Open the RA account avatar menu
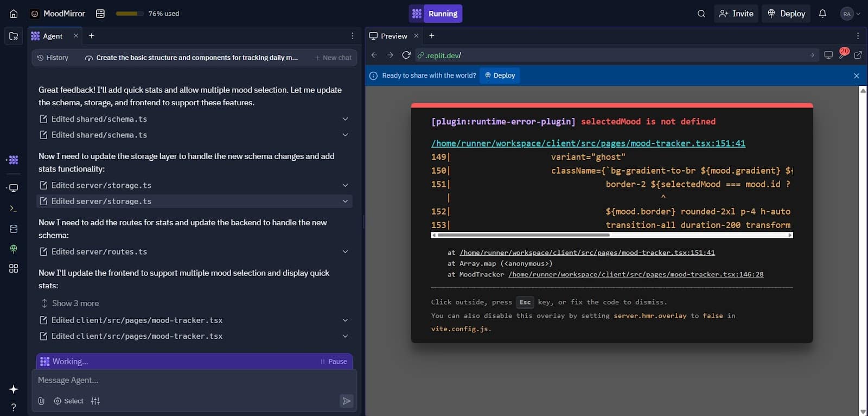The image size is (868, 416). pyautogui.click(x=850, y=14)
